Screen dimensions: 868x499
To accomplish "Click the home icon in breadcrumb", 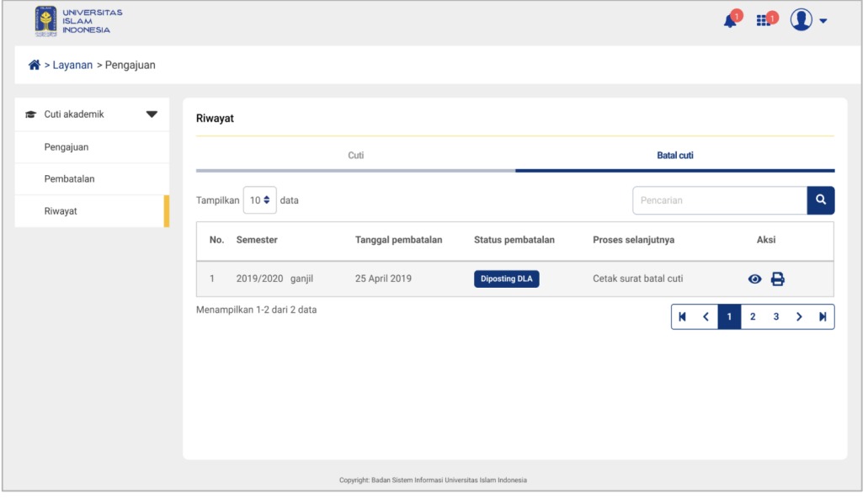I will click(35, 65).
